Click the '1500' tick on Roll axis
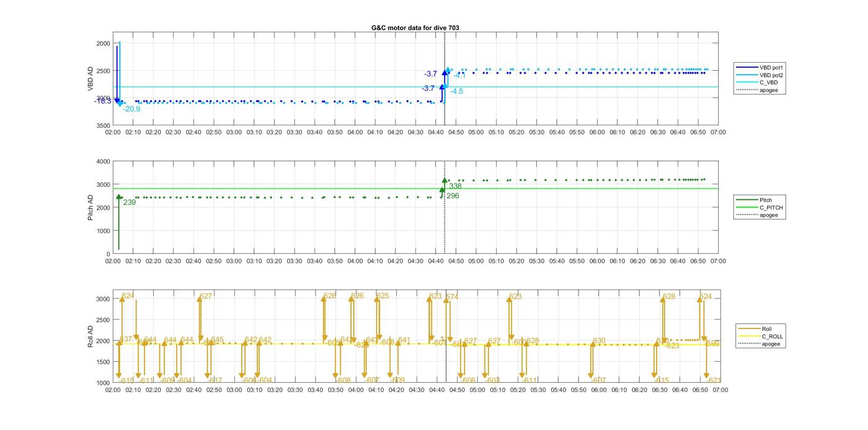868x430 pixels. click(102, 362)
